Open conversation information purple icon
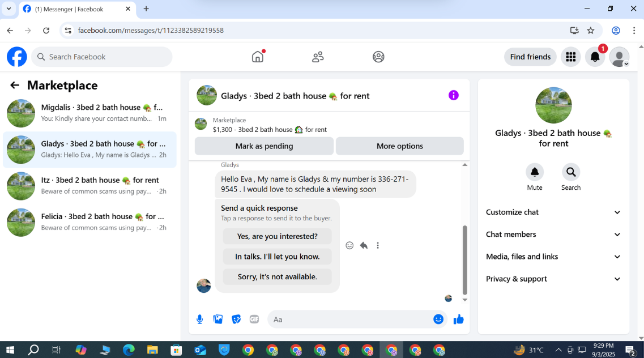 (454, 95)
